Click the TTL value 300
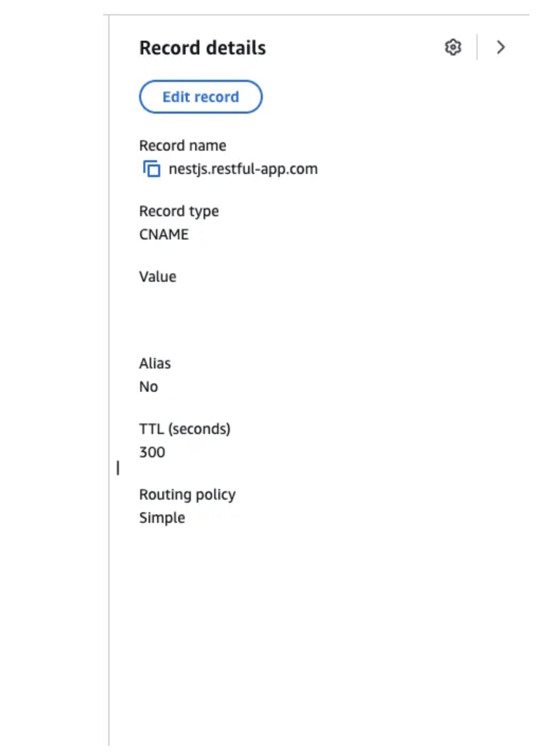 pyautogui.click(x=152, y=452)
